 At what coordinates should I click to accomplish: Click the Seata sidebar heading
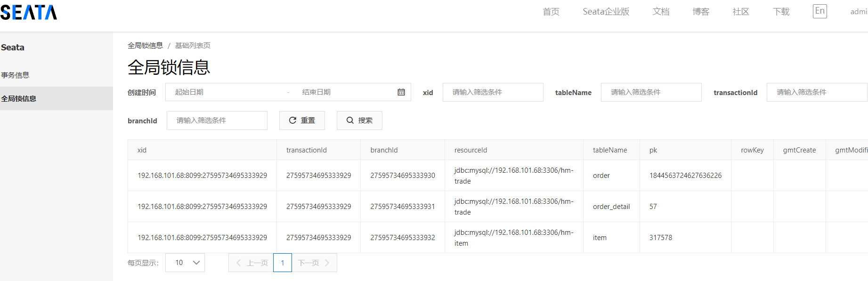click(13, 48)
